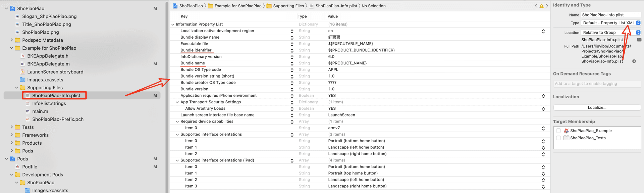This screenshot has width=644, height=193.
Task: Open the Type Property List XML dropdown
Action: 611,23
